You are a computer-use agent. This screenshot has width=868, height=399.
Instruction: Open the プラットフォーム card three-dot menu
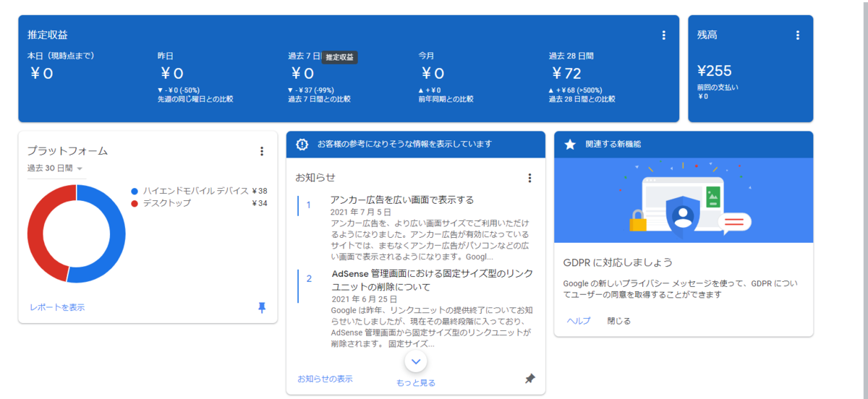coord(262,151)
